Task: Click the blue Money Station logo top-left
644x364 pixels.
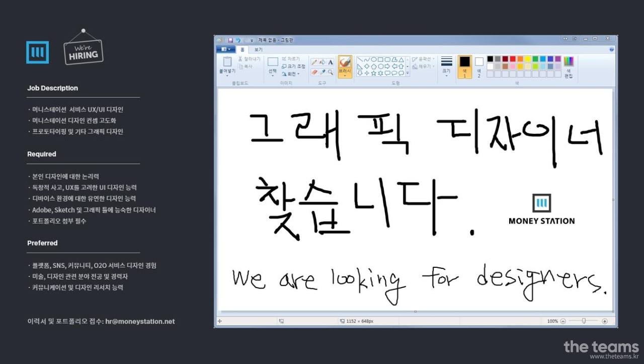Action: (x=37, y=52)
